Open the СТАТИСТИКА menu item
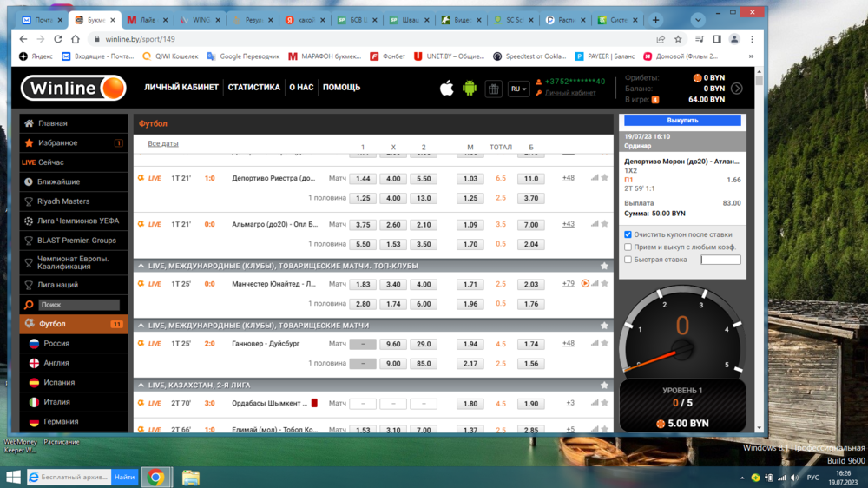Screen dimensions: 868x488 pyautogui.click(x=253, y=88)
